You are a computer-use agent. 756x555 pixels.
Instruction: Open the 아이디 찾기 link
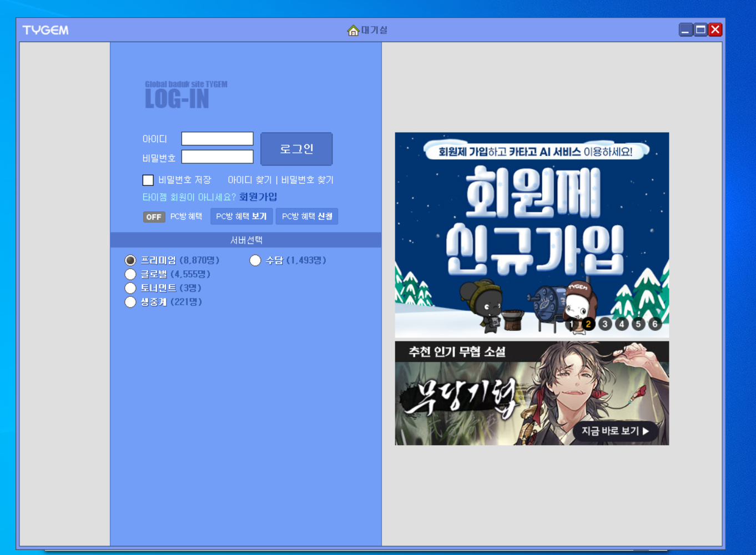coord(250,180)
